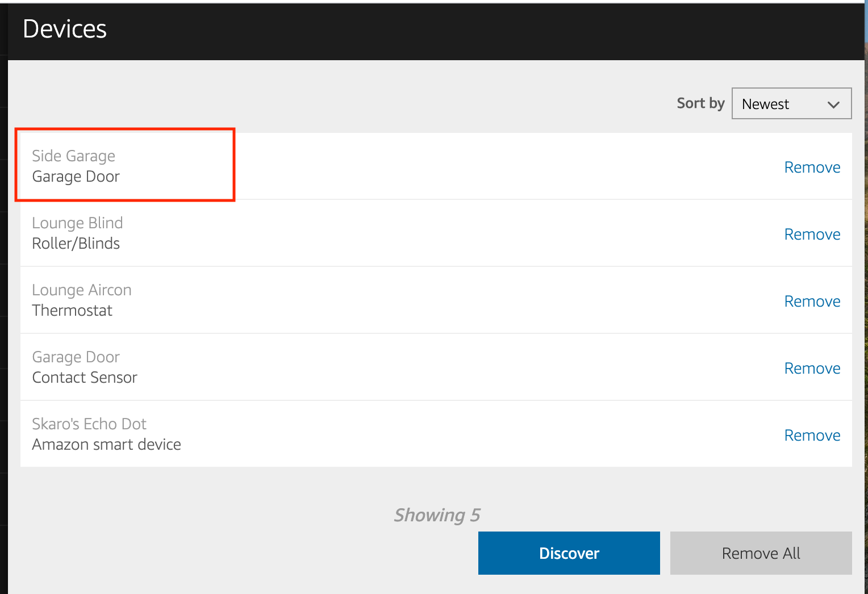Select the Skaro's Echo Dot name

tap(89, 424)
